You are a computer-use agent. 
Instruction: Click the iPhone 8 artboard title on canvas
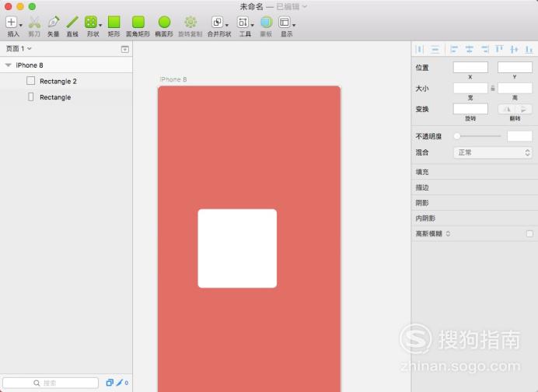coord(173,79)
